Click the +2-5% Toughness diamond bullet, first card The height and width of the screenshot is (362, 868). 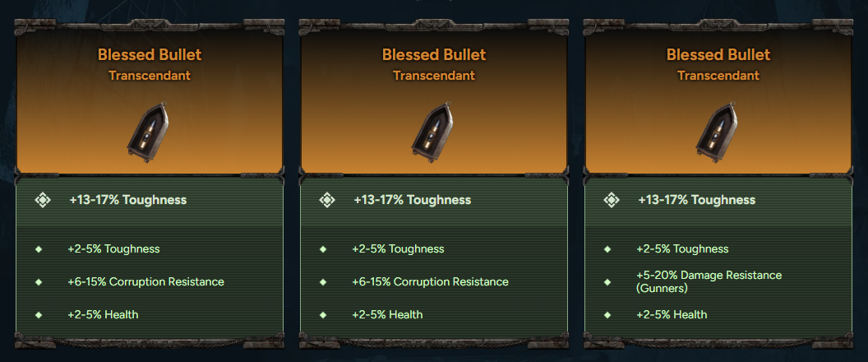[x=39, y=248]
